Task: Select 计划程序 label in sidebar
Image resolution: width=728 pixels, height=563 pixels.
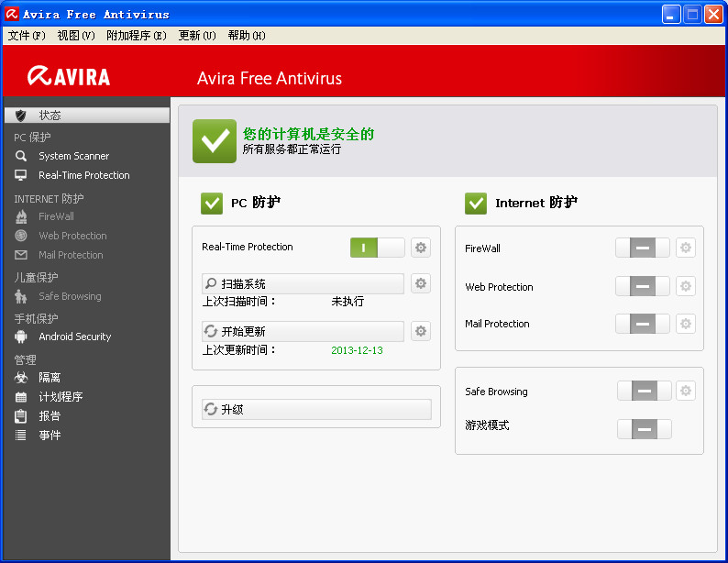Action: [x=61, y=397]
